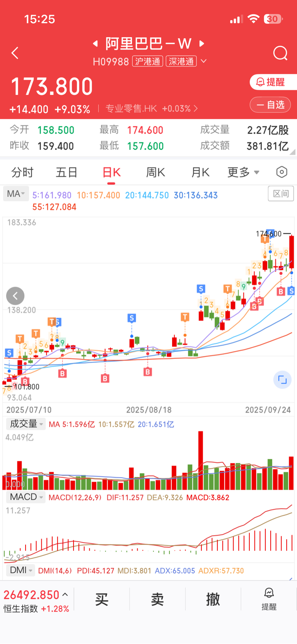Tap the PDI:45.127 reading
The image size is (297, 644).
click(96, 571)
